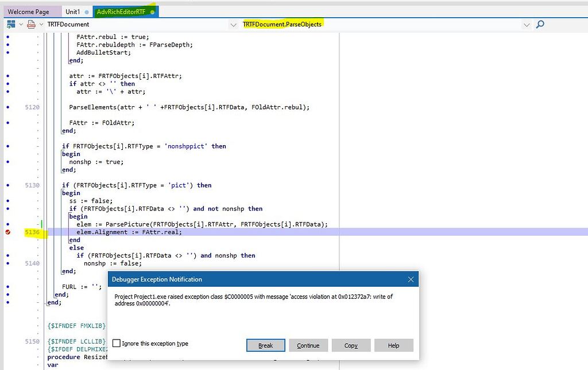Click the blue dot marker beside line 5130
The width and height of the screenshot is (588, 370).
click(x=8, y=185)
